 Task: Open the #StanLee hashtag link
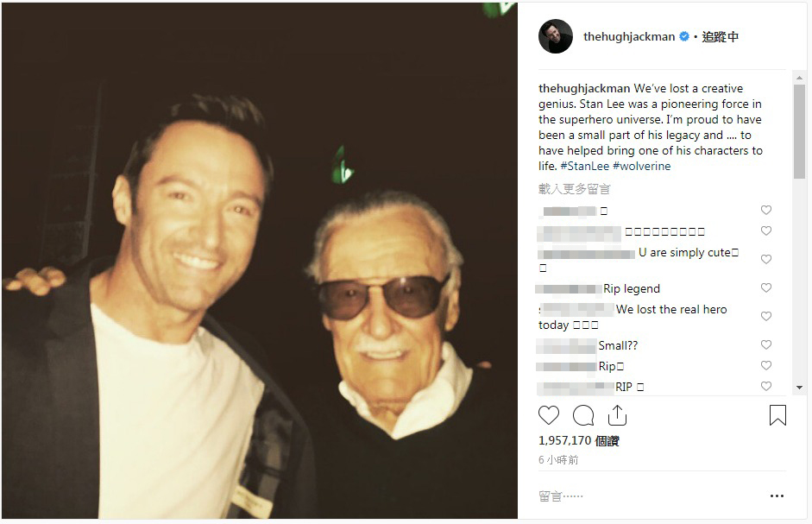click(584, 166)
